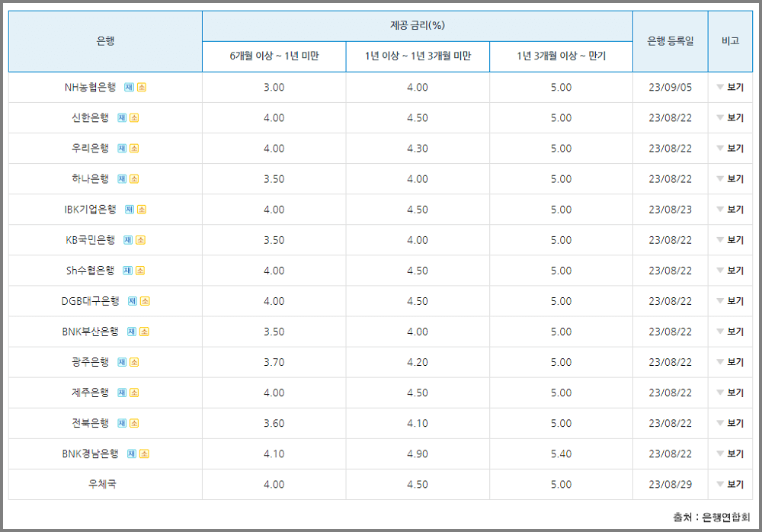Click the 1년 이상 ~ 1년 3개월 미만 header
762x532 pixels.
click(418, 56)
